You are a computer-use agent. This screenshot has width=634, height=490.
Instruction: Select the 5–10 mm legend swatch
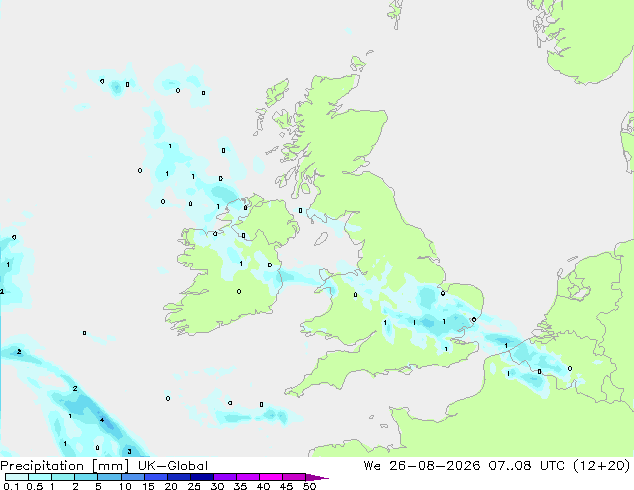click(110, 477)
